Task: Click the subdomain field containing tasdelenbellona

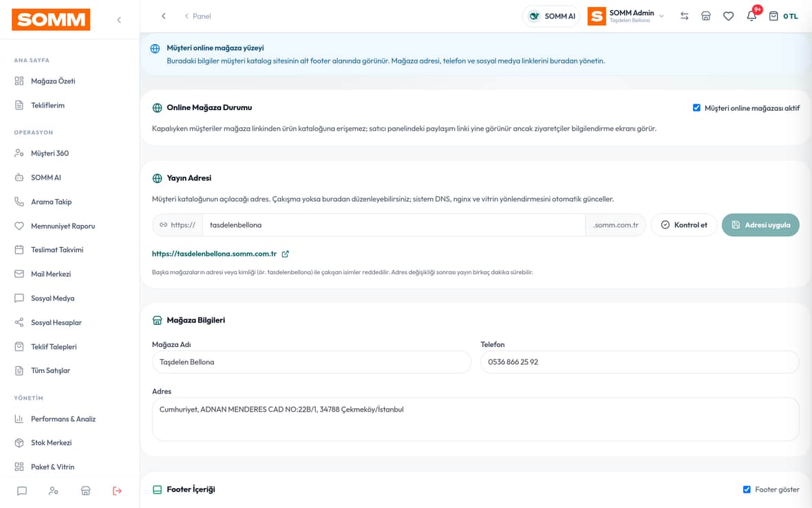Action: (394, 224)
